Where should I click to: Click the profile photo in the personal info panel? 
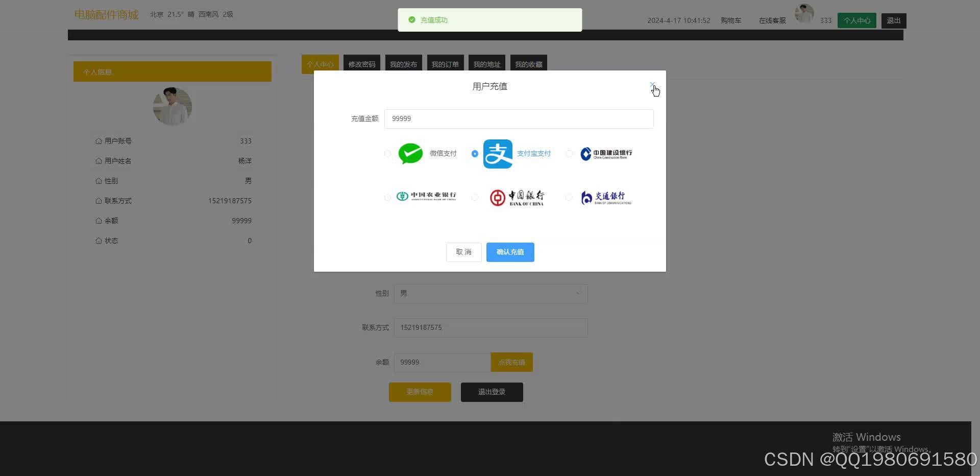pyautogui.click(x=172, y=106)
